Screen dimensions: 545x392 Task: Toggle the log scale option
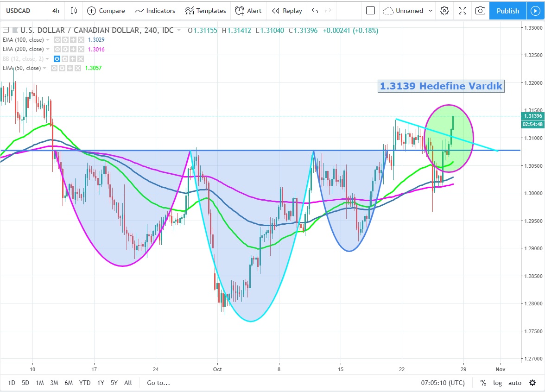[497, 383]
